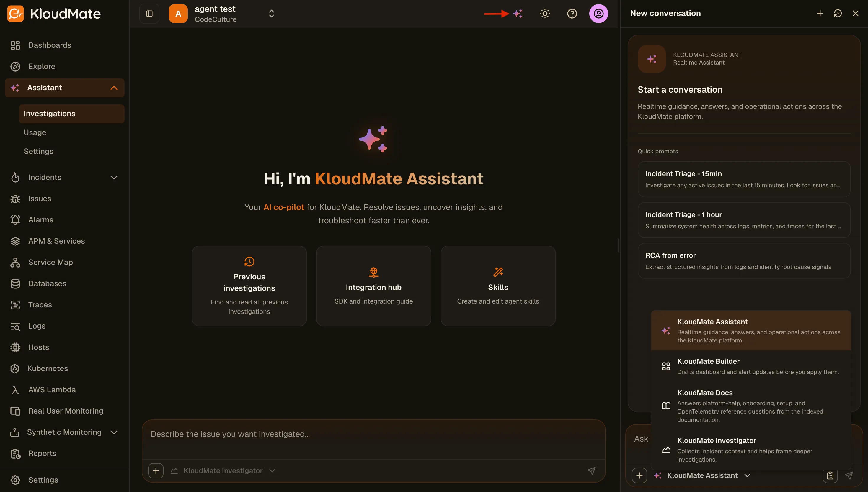Open Explore in the sidebar
The height and width of the screenshot is (492, 868).
click(x=65, y=67)
